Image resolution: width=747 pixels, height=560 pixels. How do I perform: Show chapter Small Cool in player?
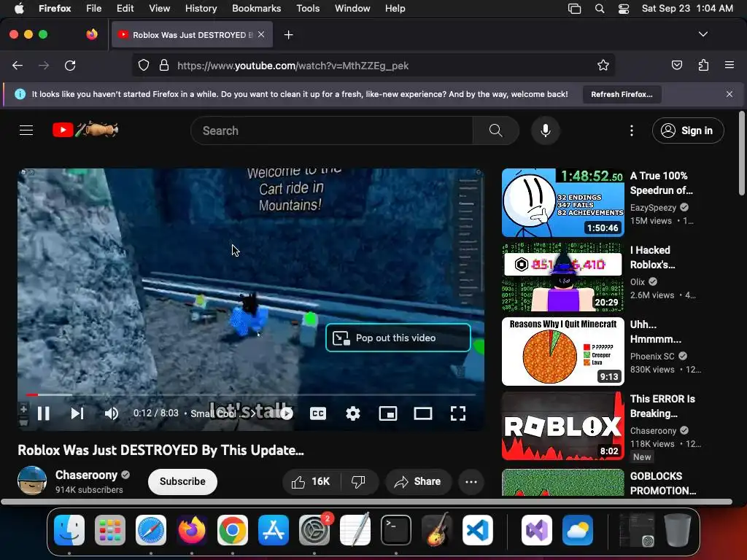[x=222, y=413]
